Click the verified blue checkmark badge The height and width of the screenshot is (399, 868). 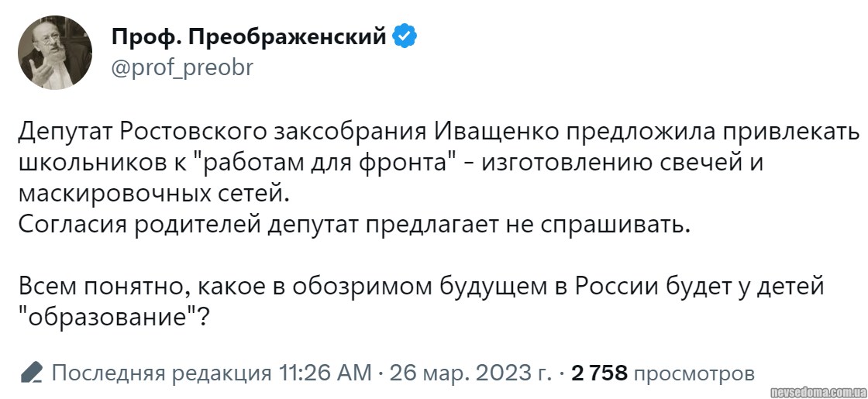[x=405, y=36]
